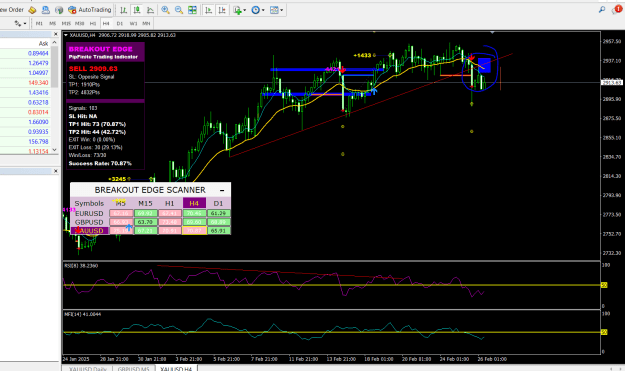Select MN monthly timeframe button
Image resolution: width=625 pixels, height=371 pixels.
pyautogui.click(x=146, y=24)
